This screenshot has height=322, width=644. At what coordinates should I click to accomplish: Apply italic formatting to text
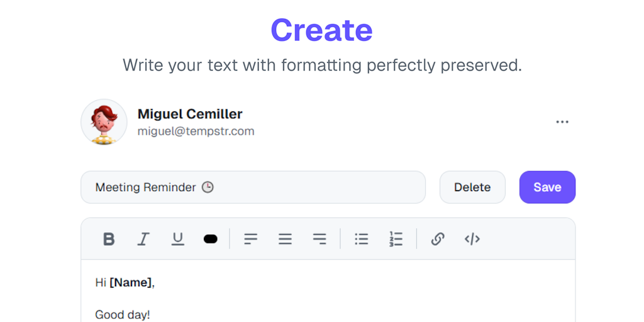pos(143,239)
